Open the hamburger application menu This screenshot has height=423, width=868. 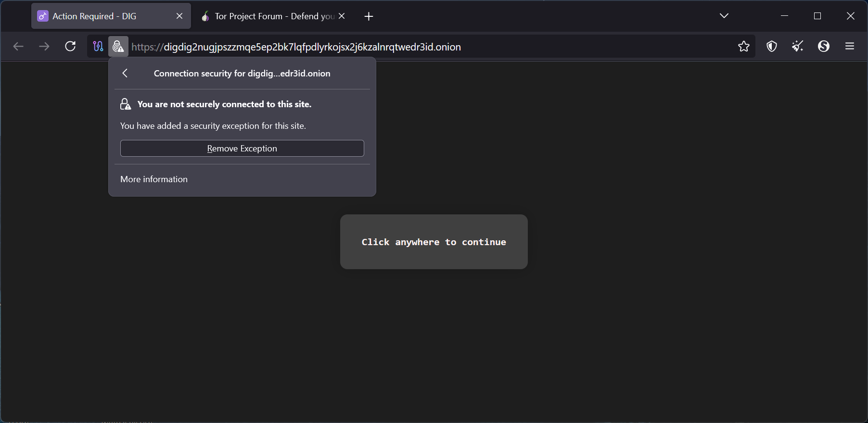pos(849,47)
